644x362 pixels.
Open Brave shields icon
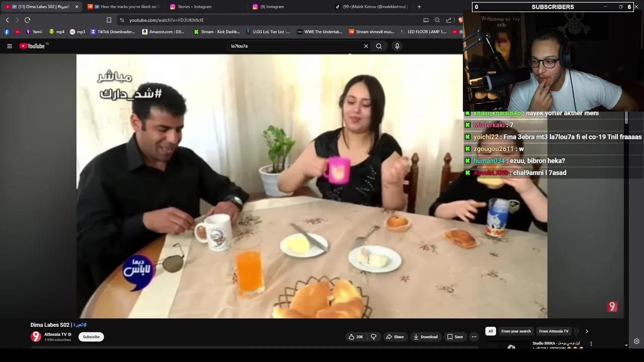460,20
